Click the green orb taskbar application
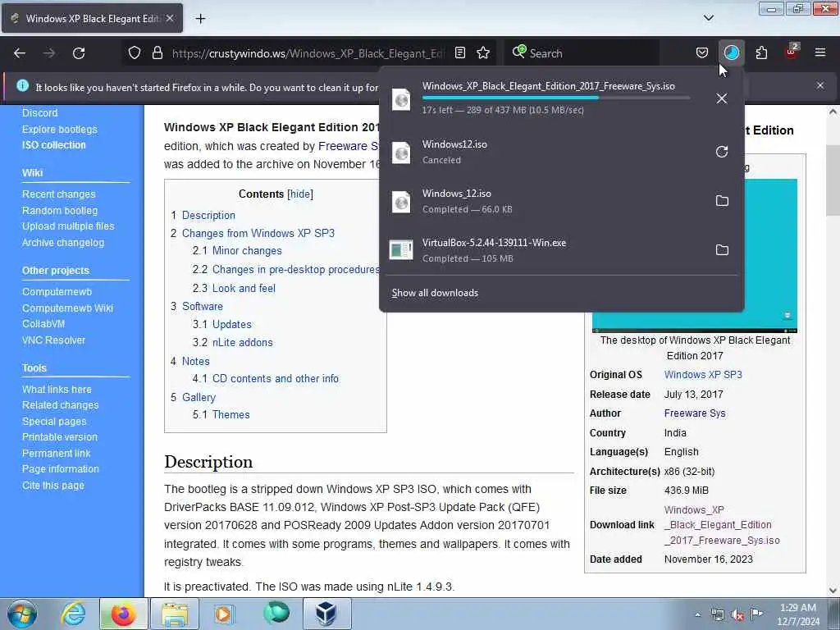840x630 pixels. click(276, 613)
